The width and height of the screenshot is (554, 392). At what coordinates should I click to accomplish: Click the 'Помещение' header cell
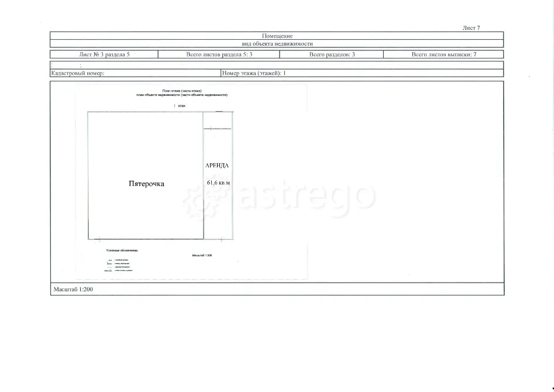pos(277,36)
